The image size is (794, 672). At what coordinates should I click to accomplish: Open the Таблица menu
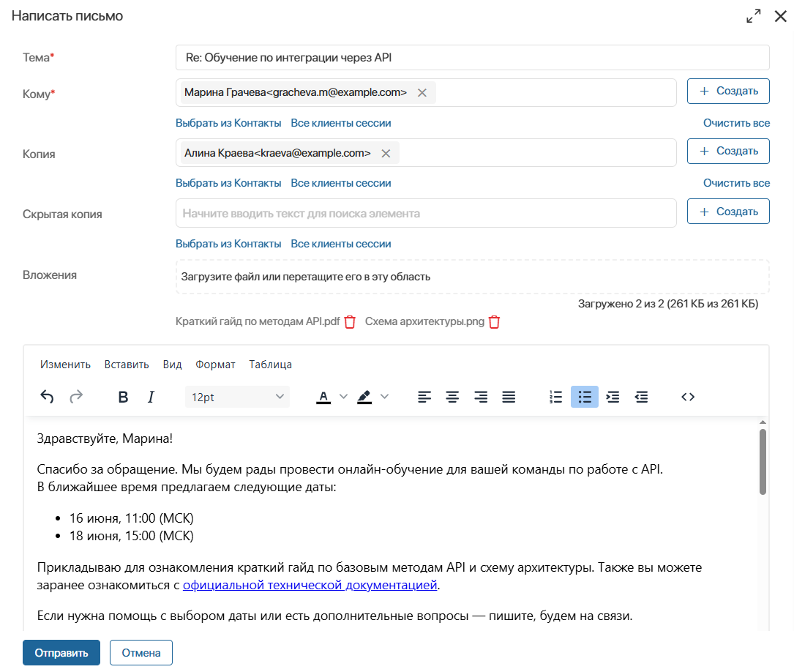tap(270, 364)
